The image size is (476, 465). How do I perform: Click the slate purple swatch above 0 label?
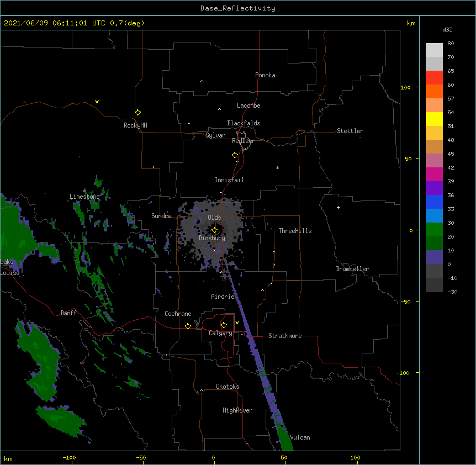click(x=434, y=257)
